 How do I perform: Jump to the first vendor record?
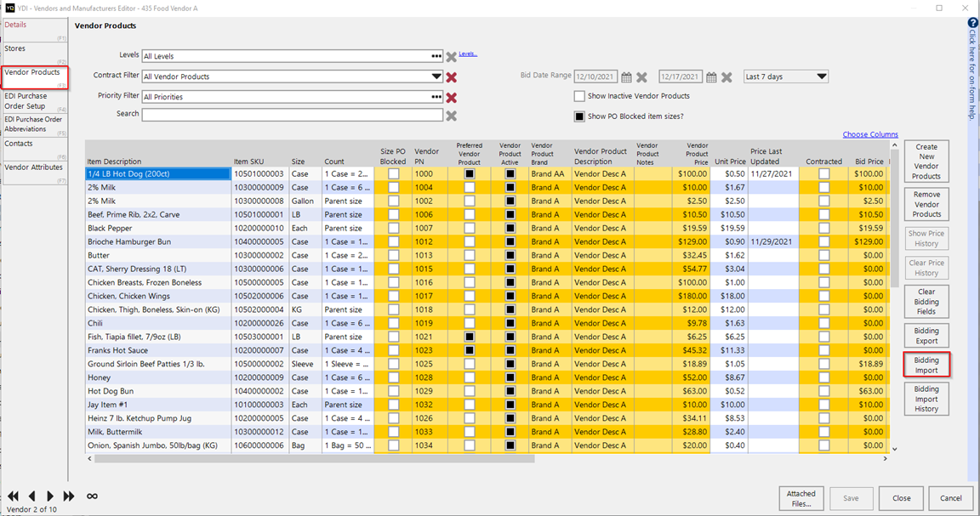13,496
